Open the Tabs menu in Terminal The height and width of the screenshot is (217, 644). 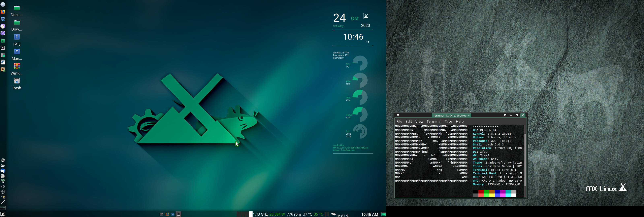[x=449, y=122]
